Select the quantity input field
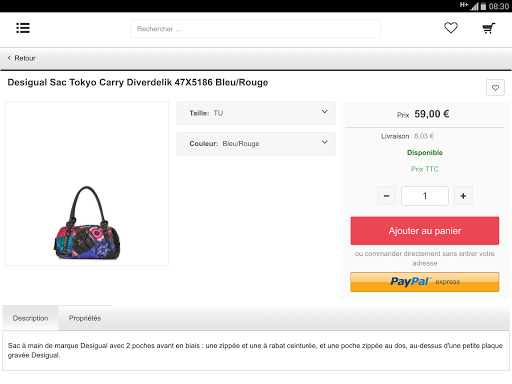512x384 pixels. click(425, 196)
